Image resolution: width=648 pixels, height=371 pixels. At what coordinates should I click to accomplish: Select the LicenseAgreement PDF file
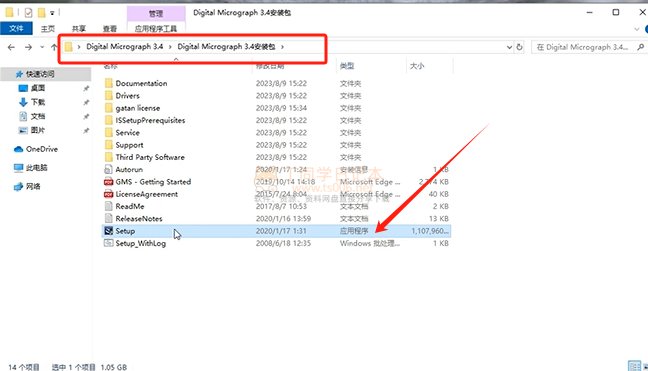[147, 194]
